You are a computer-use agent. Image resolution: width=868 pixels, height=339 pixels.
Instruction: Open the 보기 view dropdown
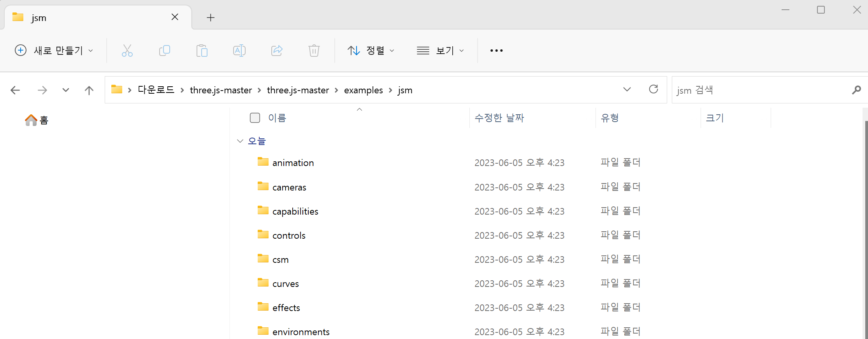(440, 51)
